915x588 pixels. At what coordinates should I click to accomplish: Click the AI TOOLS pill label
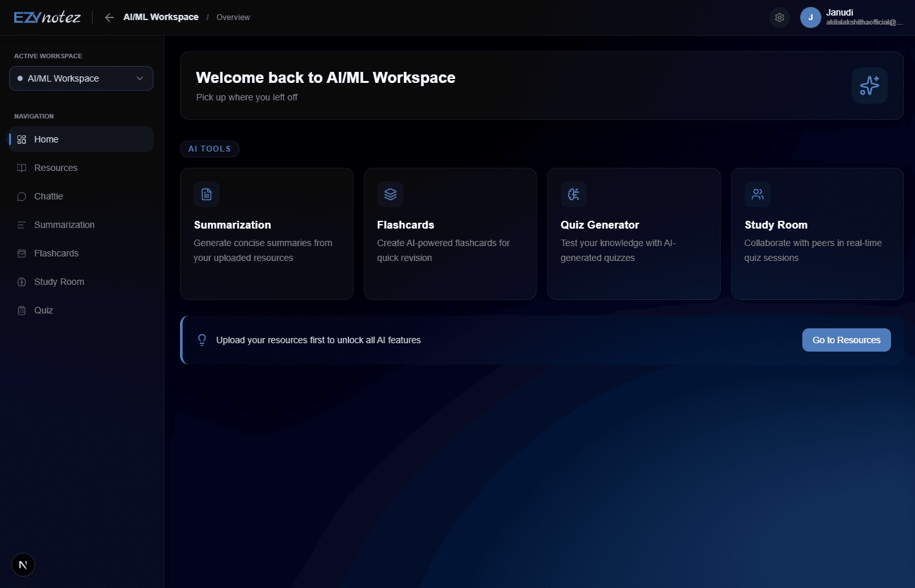[x=210, y=149]
